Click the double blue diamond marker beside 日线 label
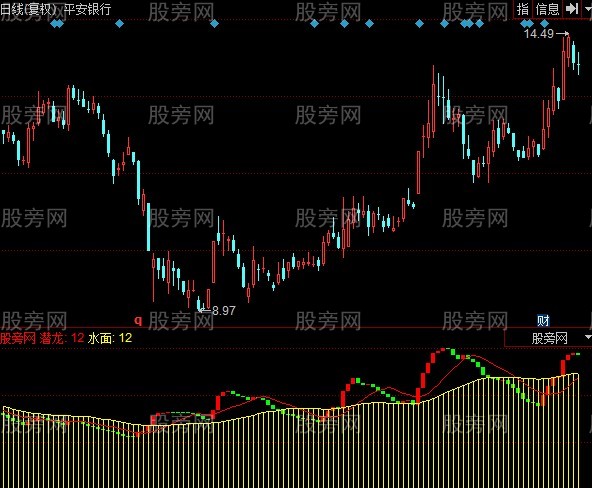 tap(57, 24)
